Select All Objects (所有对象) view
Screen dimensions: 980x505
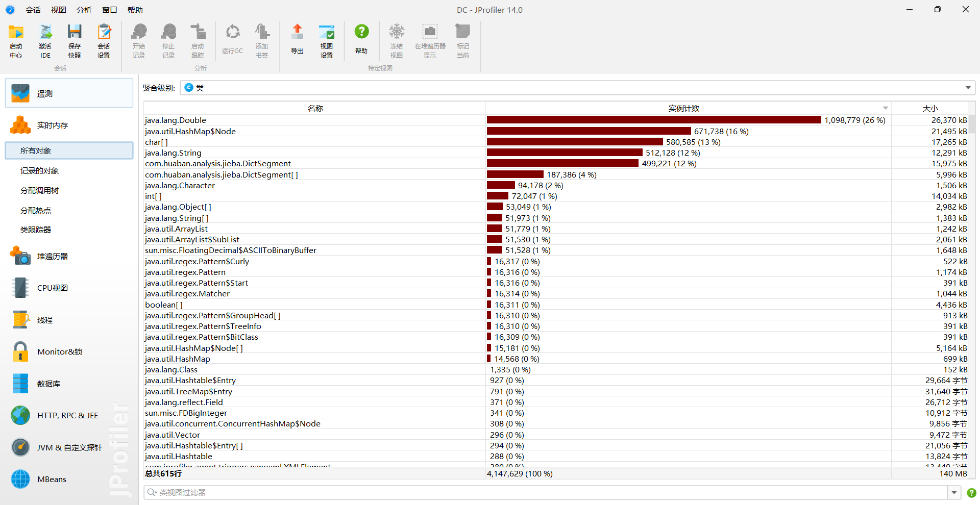coord(69,150)
